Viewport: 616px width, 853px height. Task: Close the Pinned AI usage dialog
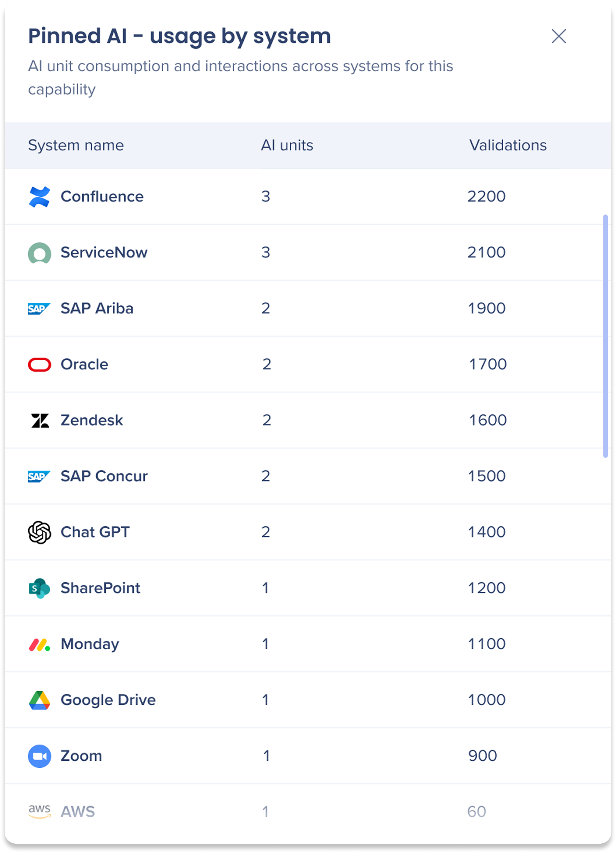pos(558,36)
